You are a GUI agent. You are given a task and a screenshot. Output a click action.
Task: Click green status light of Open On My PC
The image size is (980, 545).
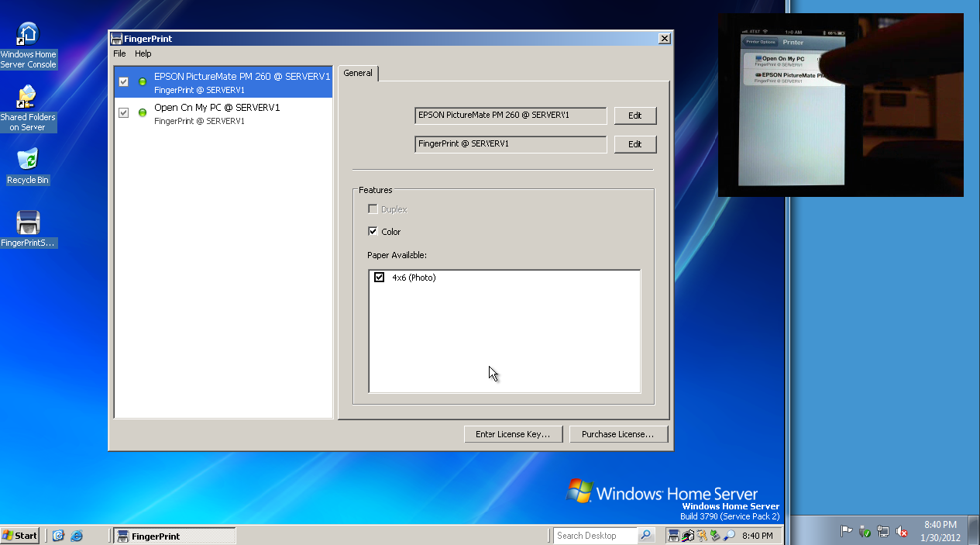(143, 112)
